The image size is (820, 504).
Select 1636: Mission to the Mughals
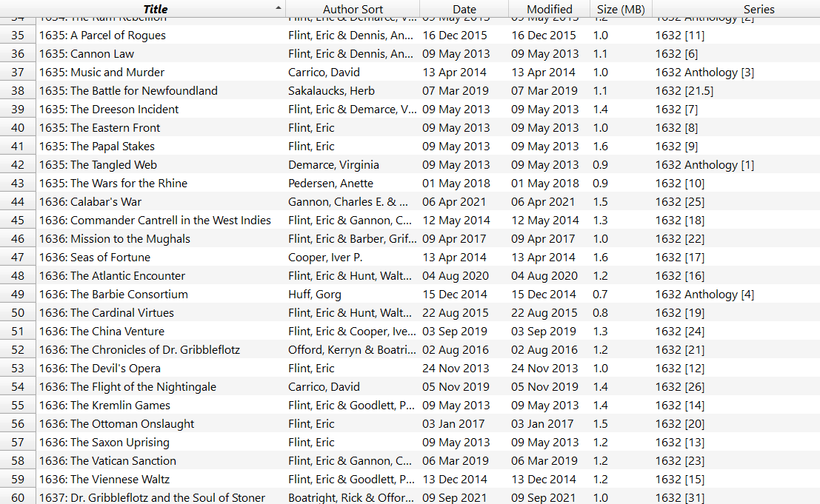(x=115, y=239)
